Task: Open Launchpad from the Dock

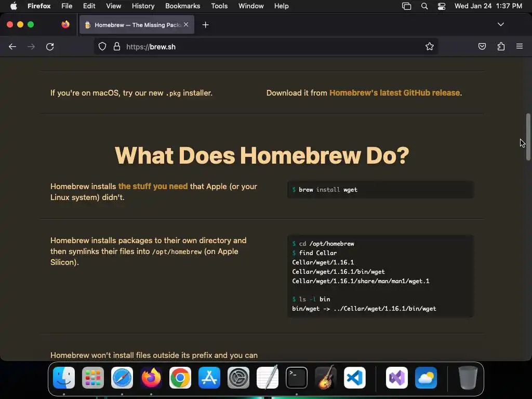Action: pos(93,378)
